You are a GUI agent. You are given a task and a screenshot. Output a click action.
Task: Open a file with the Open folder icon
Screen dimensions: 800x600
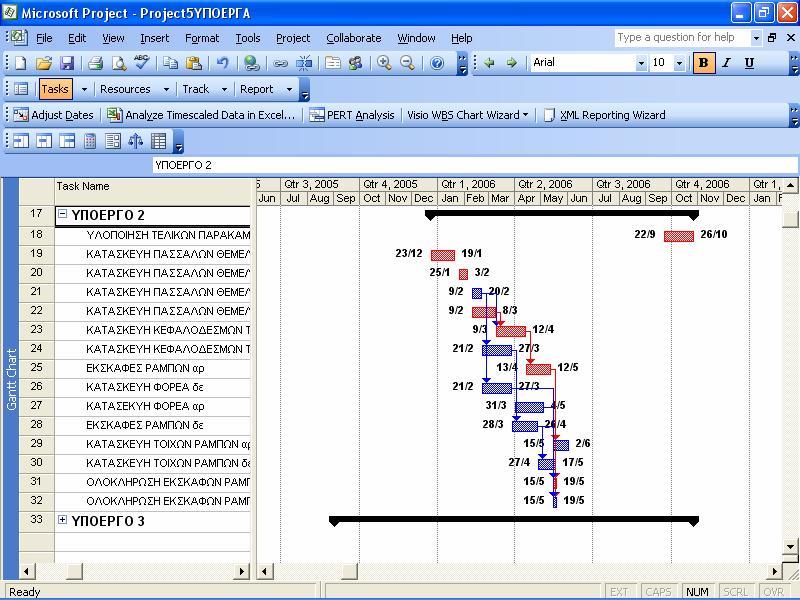[44, 63]
